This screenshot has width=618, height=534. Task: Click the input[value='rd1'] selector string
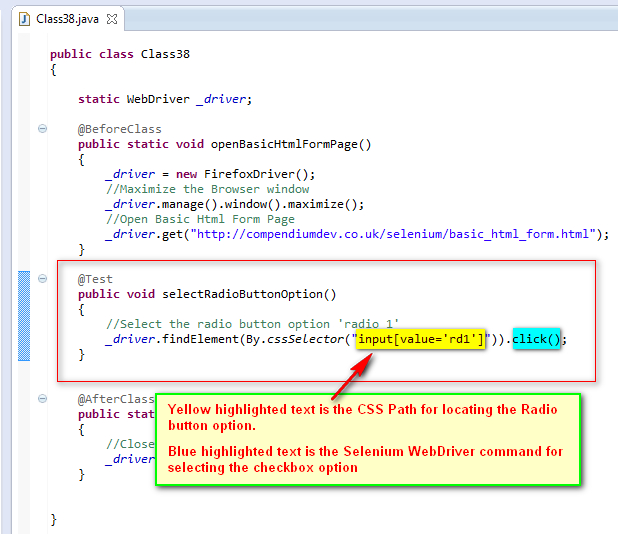click(x=421, y=339)
